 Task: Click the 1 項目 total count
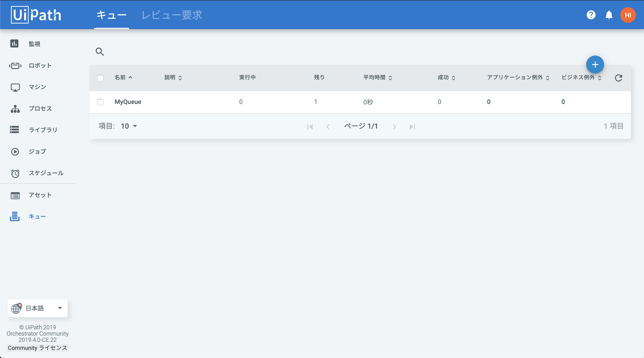pyautogui.click(x=613, y=126)
